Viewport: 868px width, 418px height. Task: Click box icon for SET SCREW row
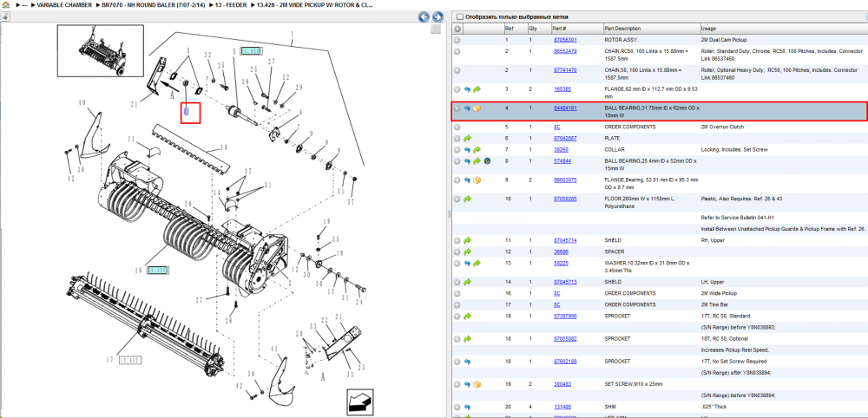[x=477, y=384]
